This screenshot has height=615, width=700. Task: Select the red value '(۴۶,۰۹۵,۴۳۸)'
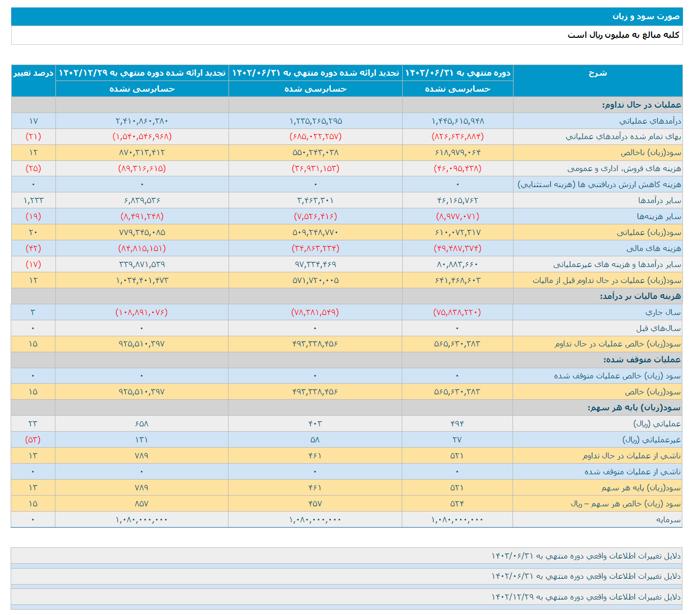458,169
